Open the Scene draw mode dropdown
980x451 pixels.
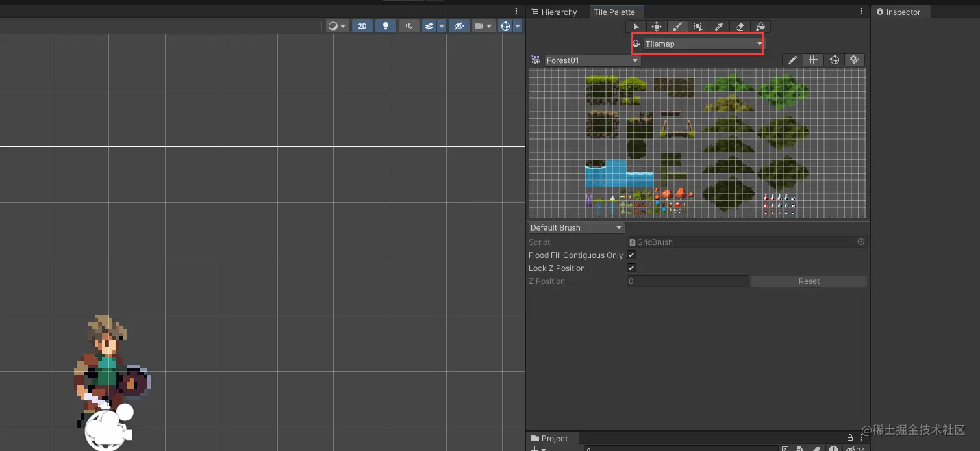pyautogui.click(x=336, y=26)
